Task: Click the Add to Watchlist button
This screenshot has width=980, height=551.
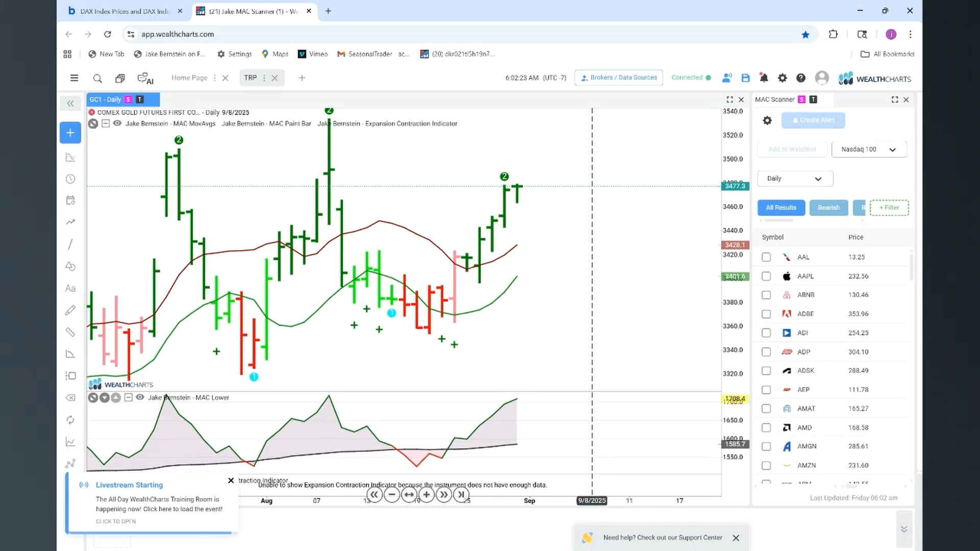Action: (792, 149)
